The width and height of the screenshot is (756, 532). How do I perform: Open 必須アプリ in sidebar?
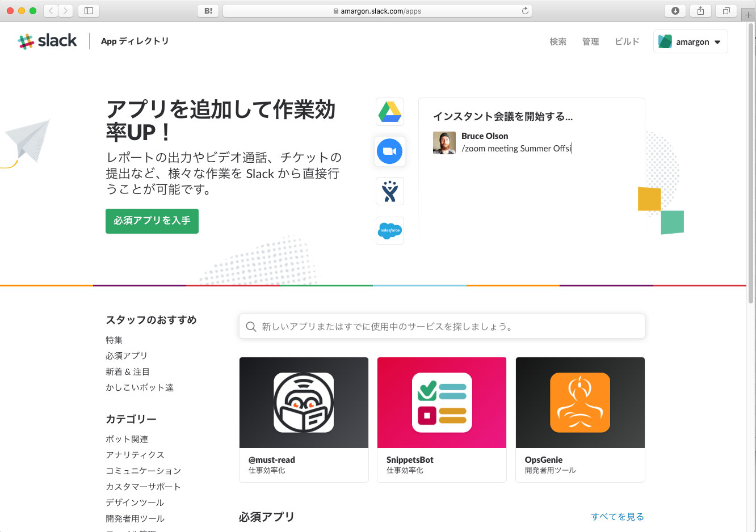[127, 356]
